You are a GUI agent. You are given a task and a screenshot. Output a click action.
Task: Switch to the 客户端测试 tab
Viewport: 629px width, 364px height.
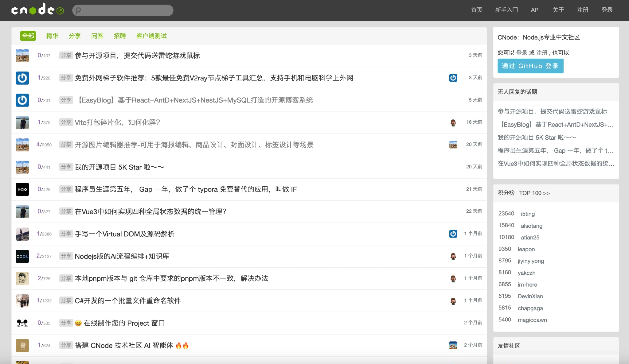(x=151, y=36)
